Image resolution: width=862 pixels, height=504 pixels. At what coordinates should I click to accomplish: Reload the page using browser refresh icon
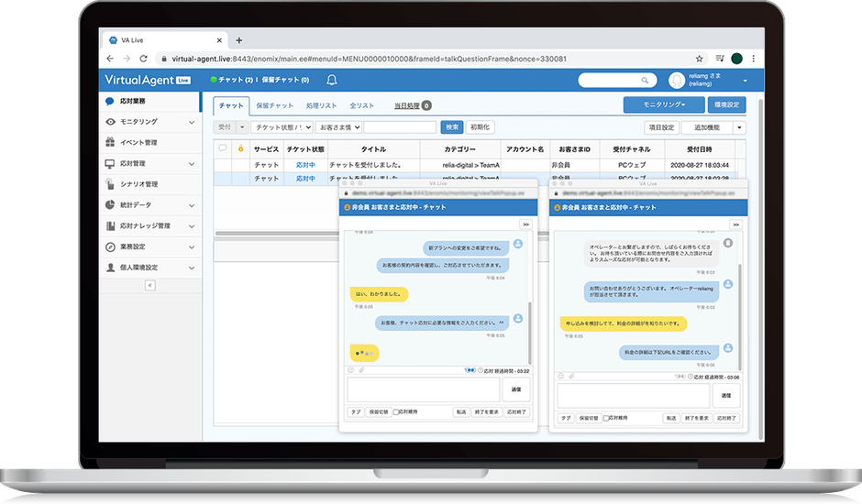(144, 59)
